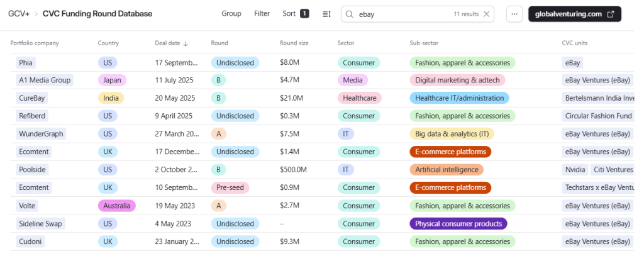Screen dimensions: 644x261
Task: Click the Deal date sort arrow
Action: tap(186, 43)
